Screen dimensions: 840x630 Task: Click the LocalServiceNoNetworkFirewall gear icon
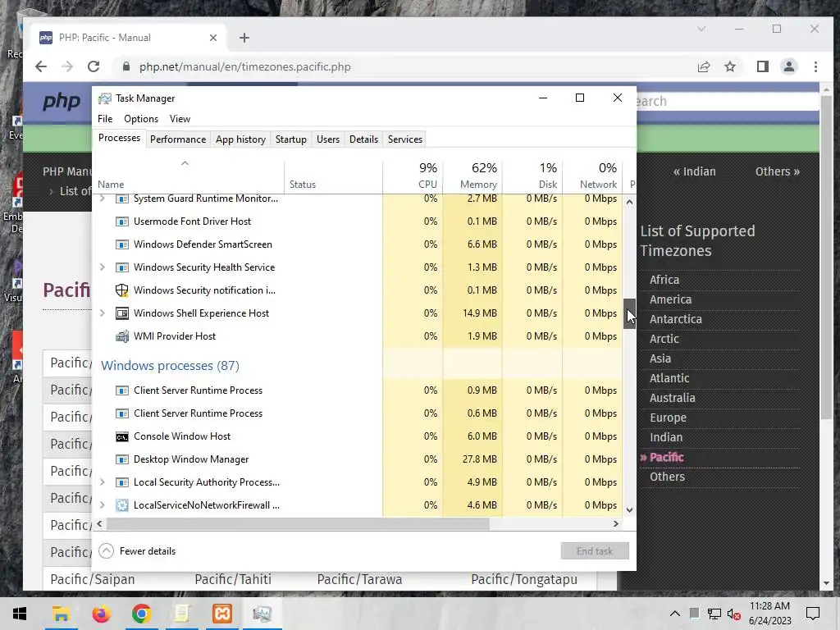pyautogui.click(x=122, y=505)
